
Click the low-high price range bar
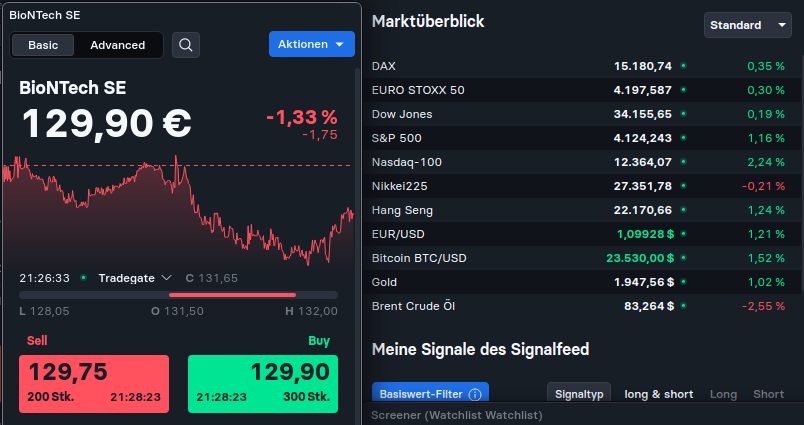pos(179,295)
